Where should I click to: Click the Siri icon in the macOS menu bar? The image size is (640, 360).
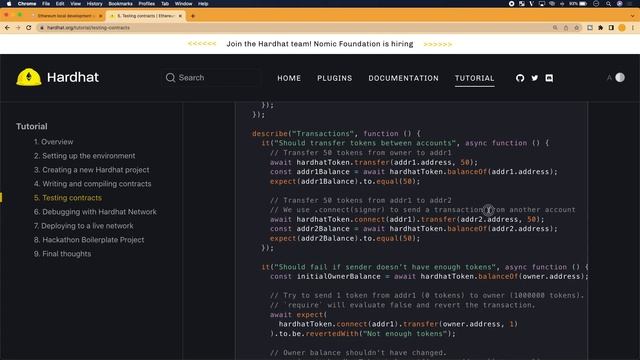pos(620,4)
